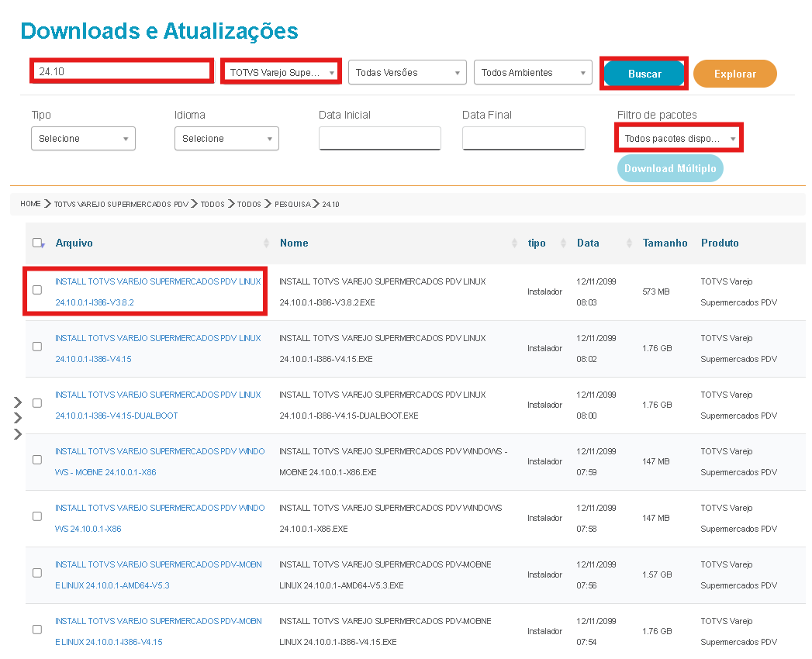Open the Idioma Selecione dropdown

[226, 139]
